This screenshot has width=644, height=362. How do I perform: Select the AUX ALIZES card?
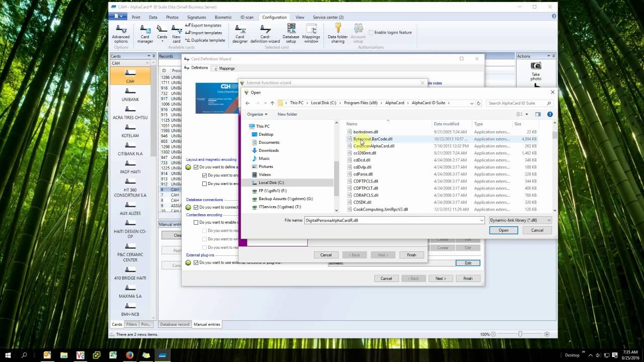click(x=130, y=209)
